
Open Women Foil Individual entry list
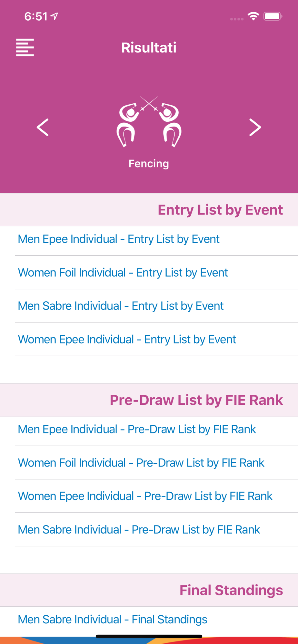(x=123, y=273)
